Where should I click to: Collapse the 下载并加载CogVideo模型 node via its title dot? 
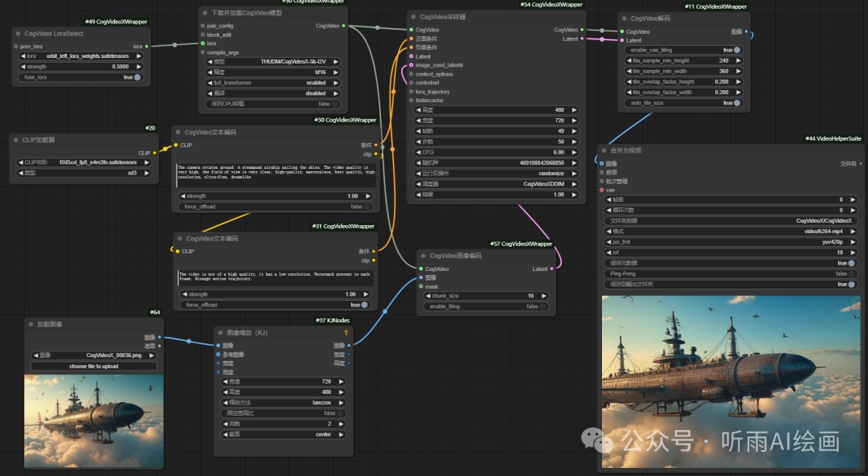point(205,13)
